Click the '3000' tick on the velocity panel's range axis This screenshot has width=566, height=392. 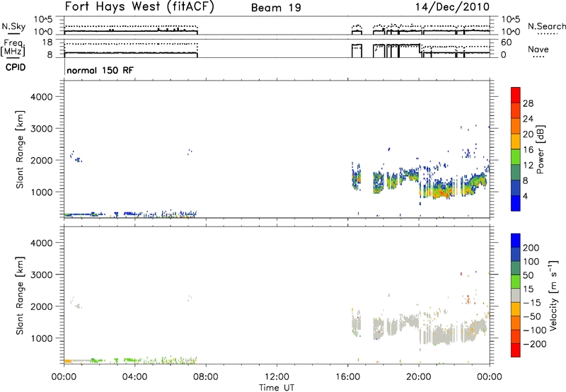(x=42, y=275)
